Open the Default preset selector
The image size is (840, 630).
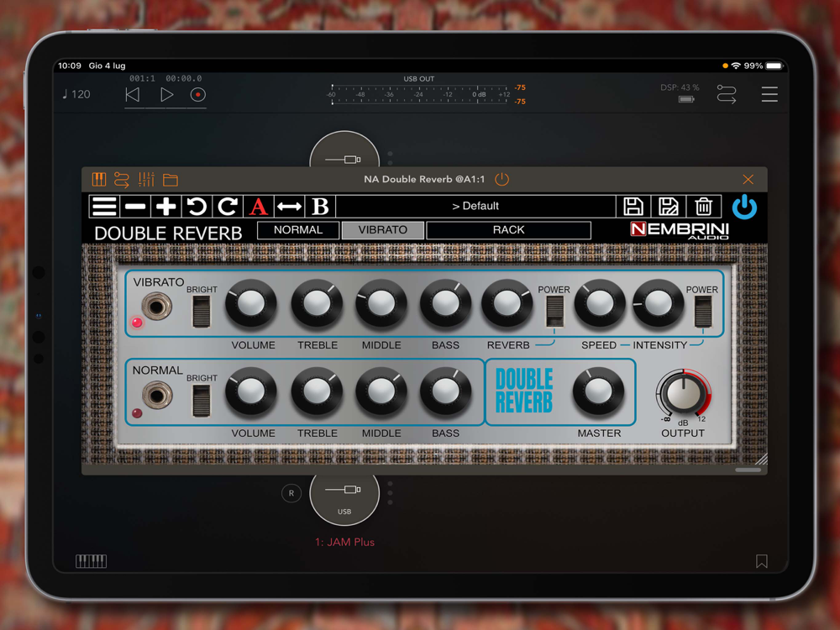[x=475, y=207]
